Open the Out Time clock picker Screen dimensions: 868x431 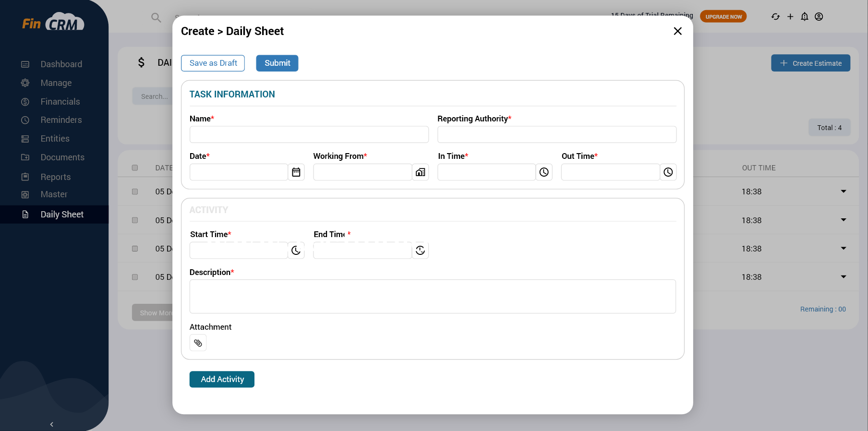click(x=668, y=172)
